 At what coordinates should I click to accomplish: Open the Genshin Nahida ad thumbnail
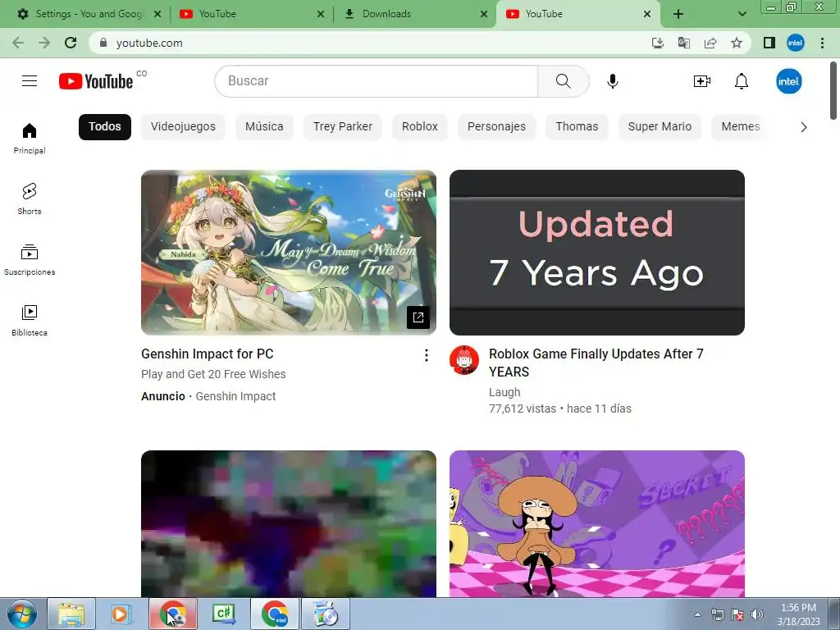coord(288,253)
